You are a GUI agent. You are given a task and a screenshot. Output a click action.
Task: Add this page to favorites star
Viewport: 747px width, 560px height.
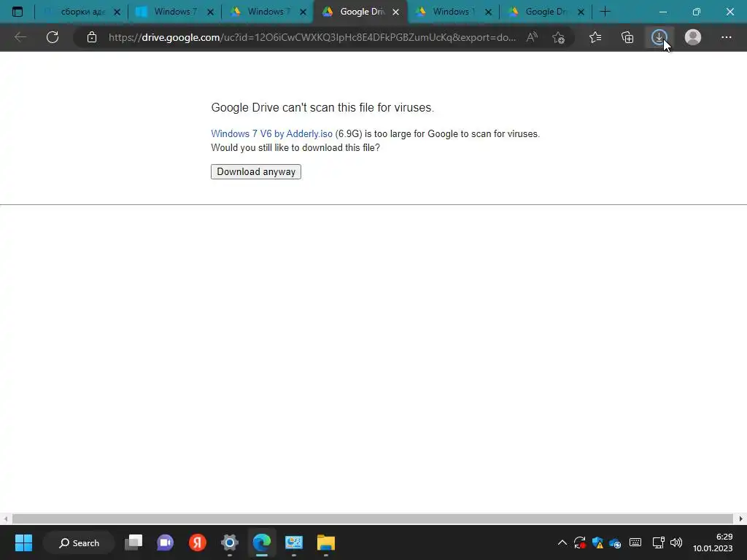[x=558, y=37]
